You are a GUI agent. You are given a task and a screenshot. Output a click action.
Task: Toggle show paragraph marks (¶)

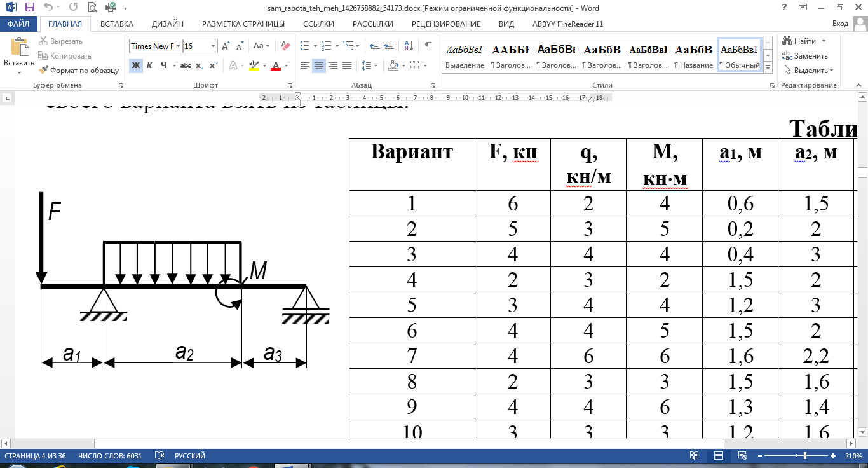428,46
